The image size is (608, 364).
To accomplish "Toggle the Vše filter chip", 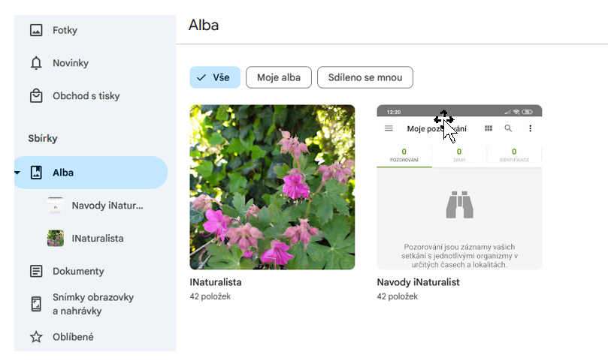I will 215,77.
